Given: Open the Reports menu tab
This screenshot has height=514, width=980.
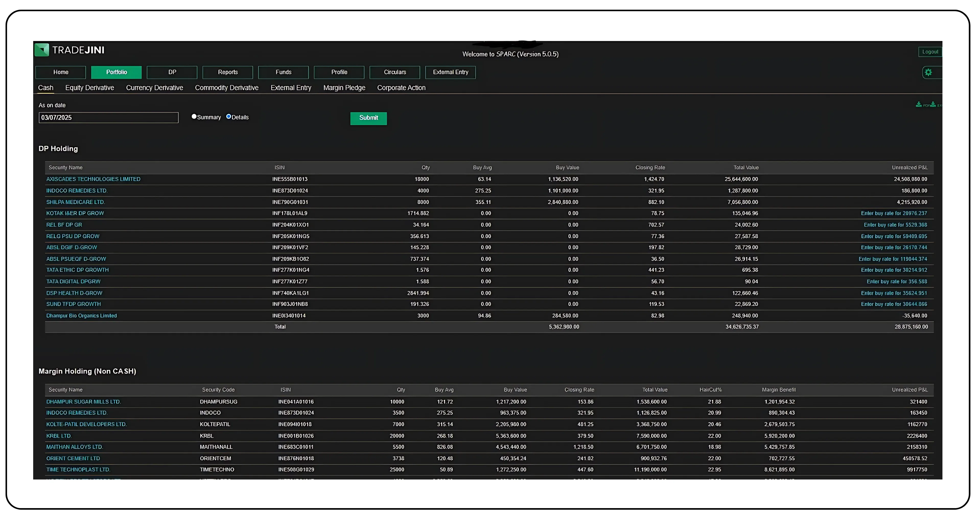Looking at the screenshot, I should [x=227, y=72].
